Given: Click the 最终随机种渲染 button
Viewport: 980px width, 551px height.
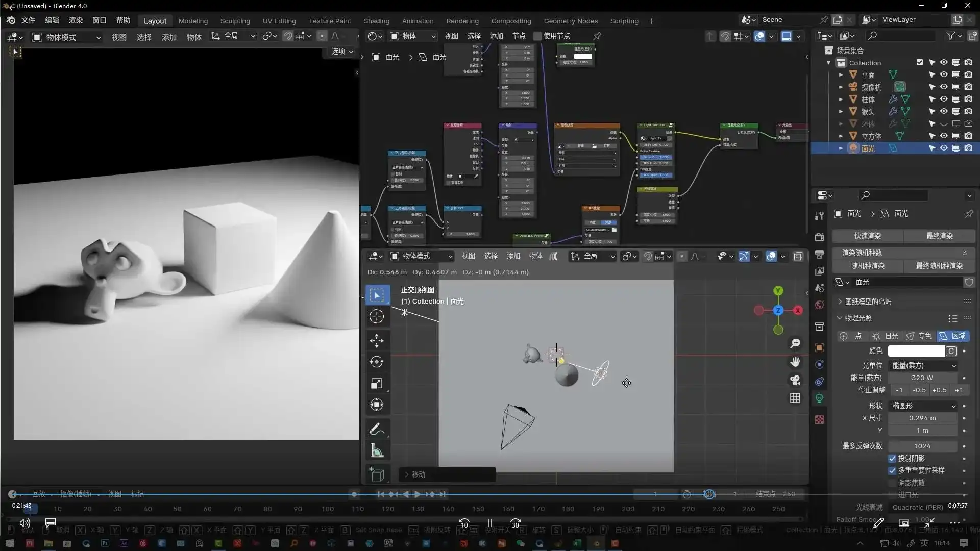Looking at the screenshot, I should coord(939,266).
